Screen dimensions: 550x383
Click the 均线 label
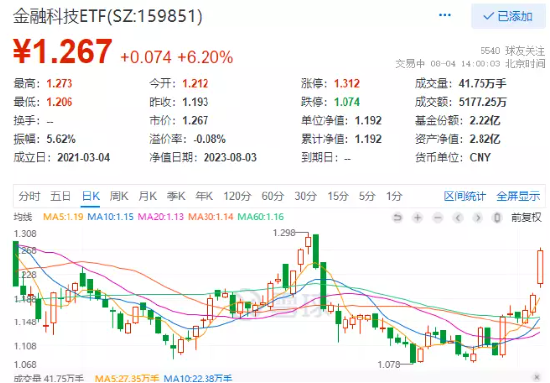pyautogui.click(x=23, y=217)
